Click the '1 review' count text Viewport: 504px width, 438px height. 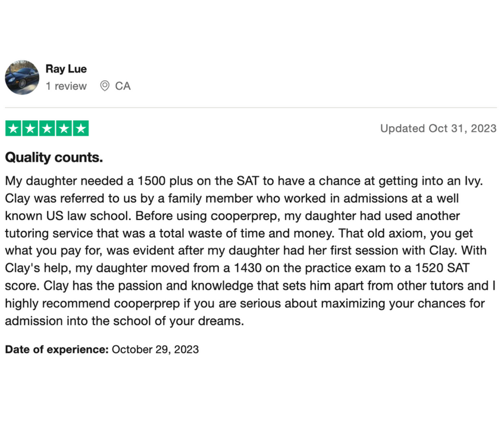pyautogui.click(x=66, y=86)
